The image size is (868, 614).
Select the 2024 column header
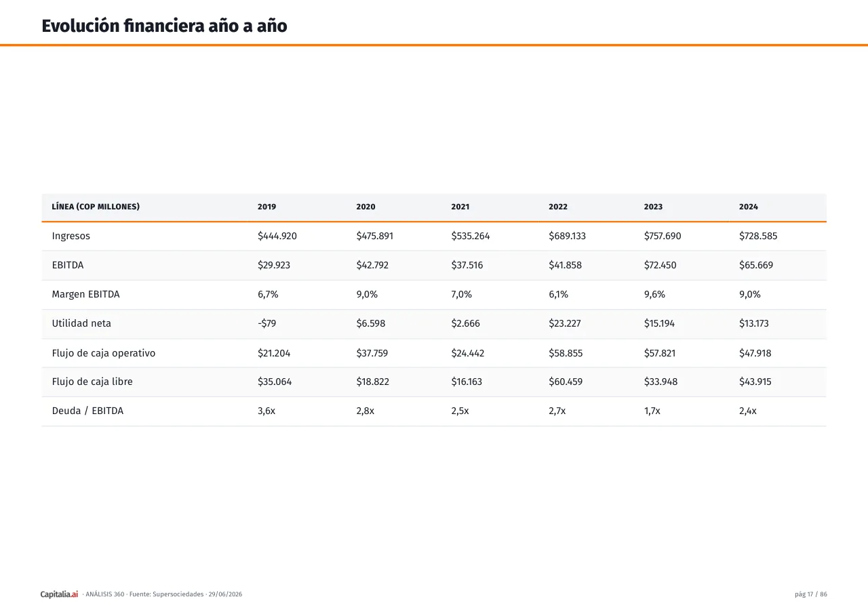point(749,207)
